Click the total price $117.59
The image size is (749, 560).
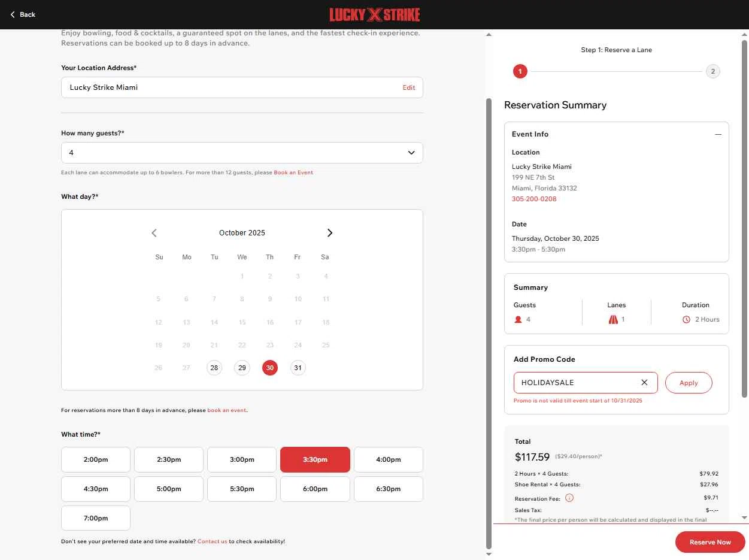point(532,457)
